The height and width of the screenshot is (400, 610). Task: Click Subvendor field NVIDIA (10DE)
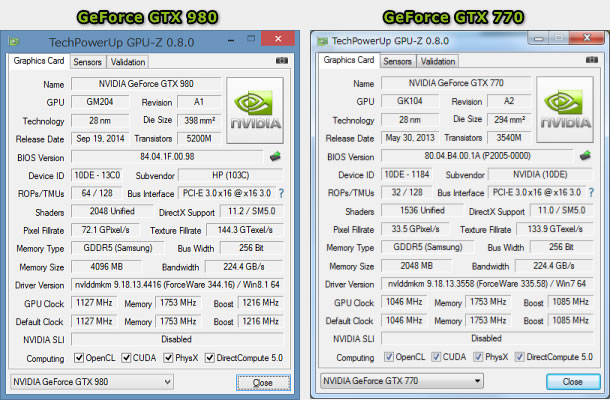[x=541, y=175]
